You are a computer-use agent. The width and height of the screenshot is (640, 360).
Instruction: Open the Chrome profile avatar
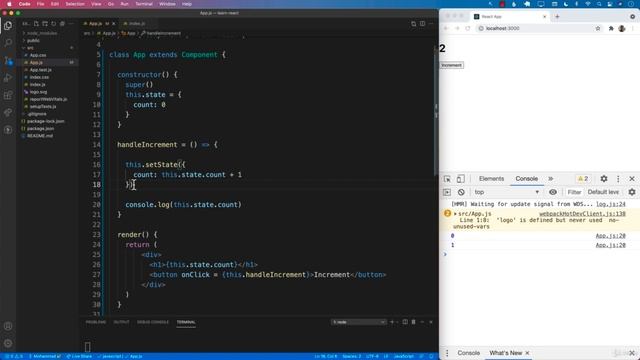[622, 29]
